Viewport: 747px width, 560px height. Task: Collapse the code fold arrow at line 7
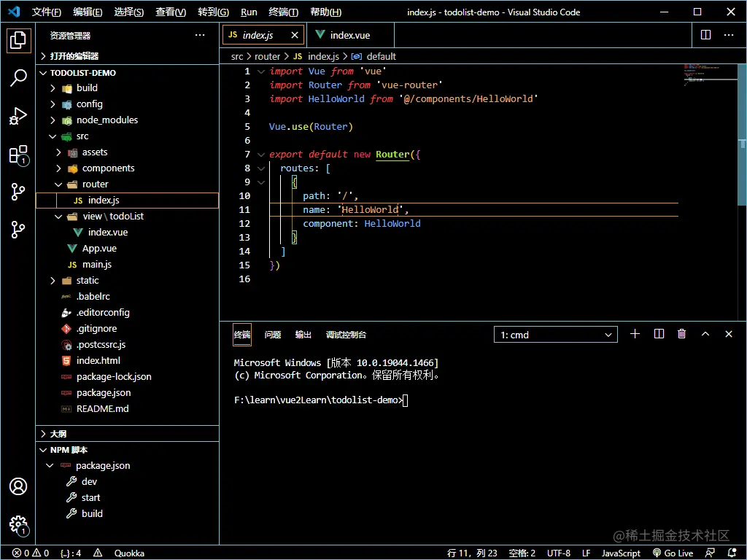pyautogui.click(x=261, y=155)
